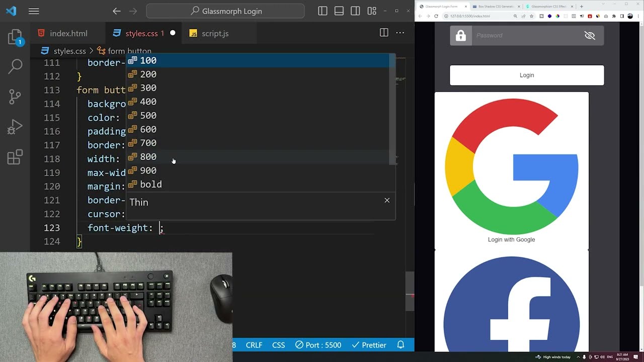
Task: Open the browser zoom magnifier icon
Action: pyautogui.click(x=515, y=16)
